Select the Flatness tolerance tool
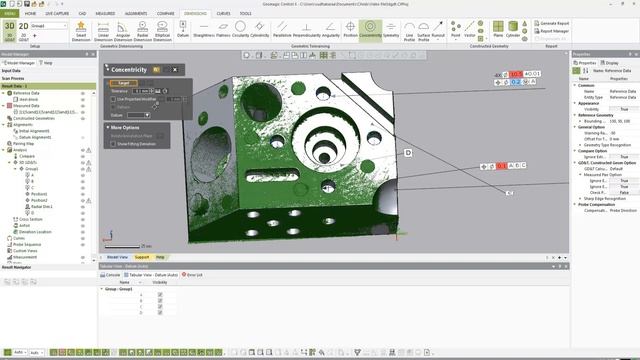 223,29
